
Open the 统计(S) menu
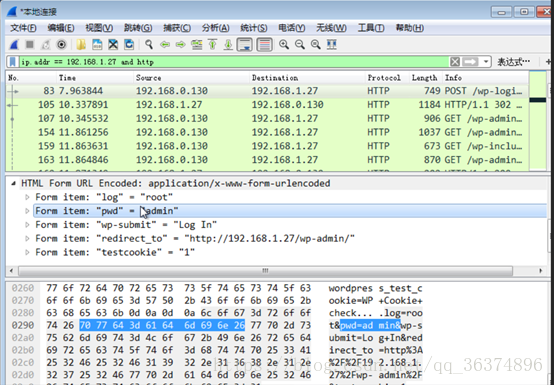tap(254, 28)
